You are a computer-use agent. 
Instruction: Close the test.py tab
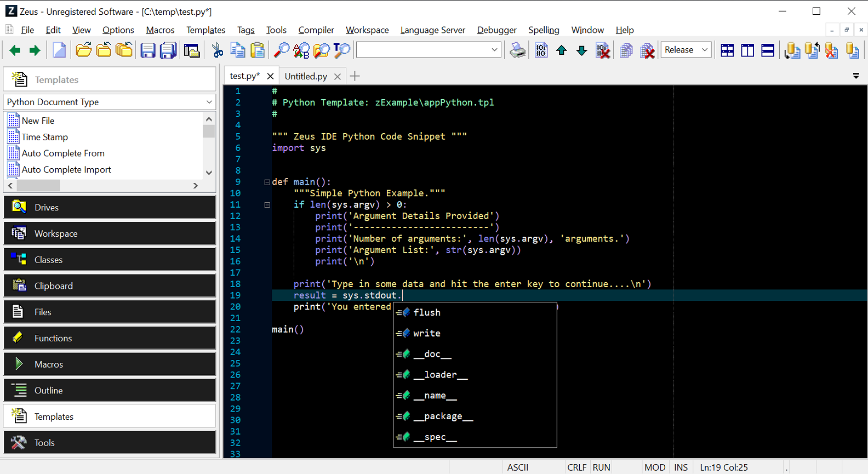click(270, 76)
